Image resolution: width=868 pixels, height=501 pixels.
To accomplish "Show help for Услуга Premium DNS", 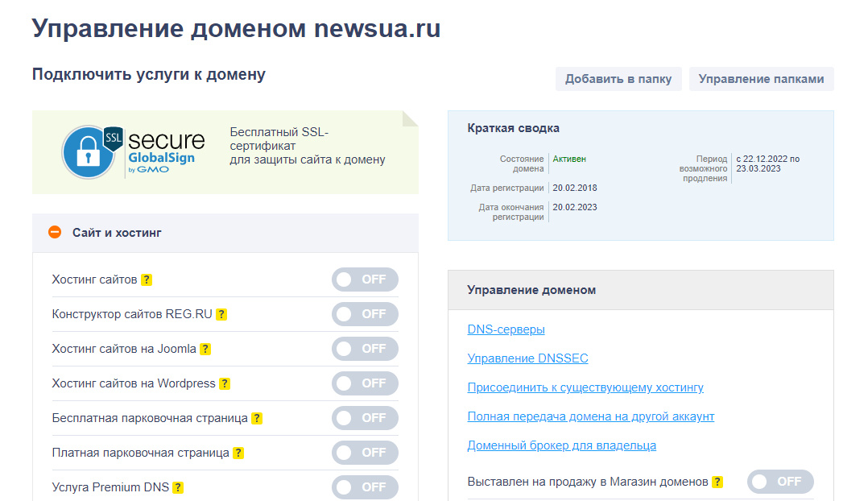I will click(x=178, y=488).
